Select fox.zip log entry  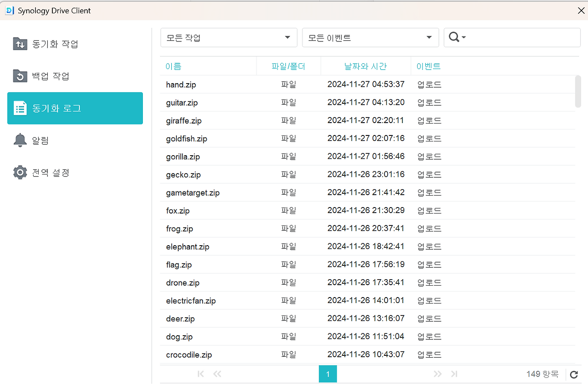click(367, 210)
